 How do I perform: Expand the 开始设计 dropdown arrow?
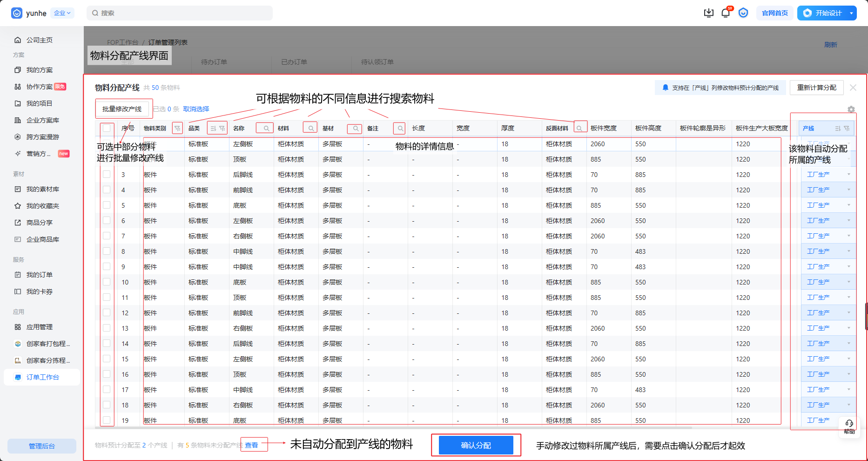[851, 13]
